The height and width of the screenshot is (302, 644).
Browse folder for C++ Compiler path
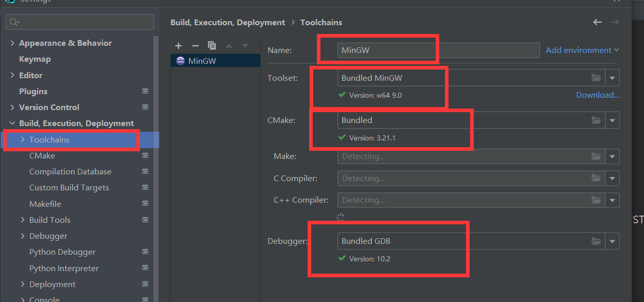(596, 200)
